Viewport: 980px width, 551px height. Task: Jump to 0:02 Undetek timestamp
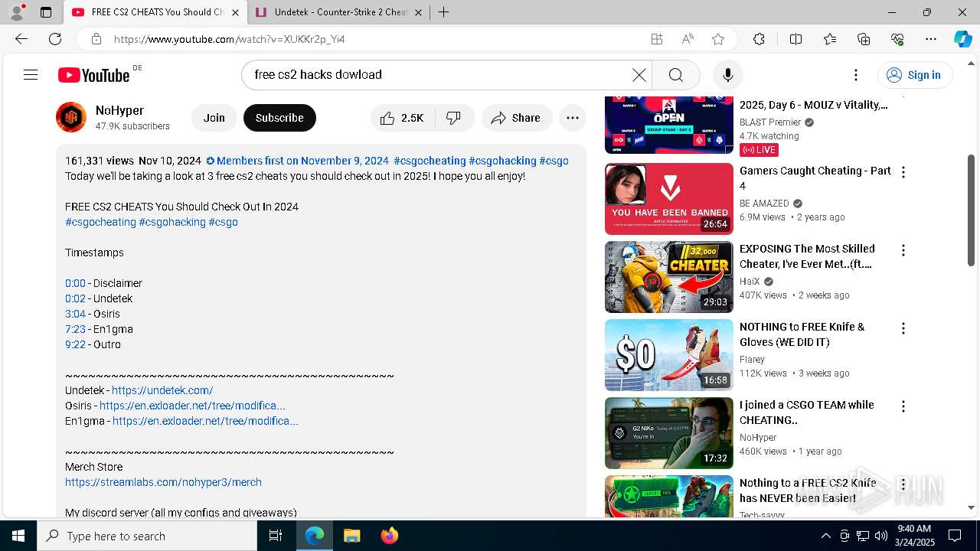[75, 298]
